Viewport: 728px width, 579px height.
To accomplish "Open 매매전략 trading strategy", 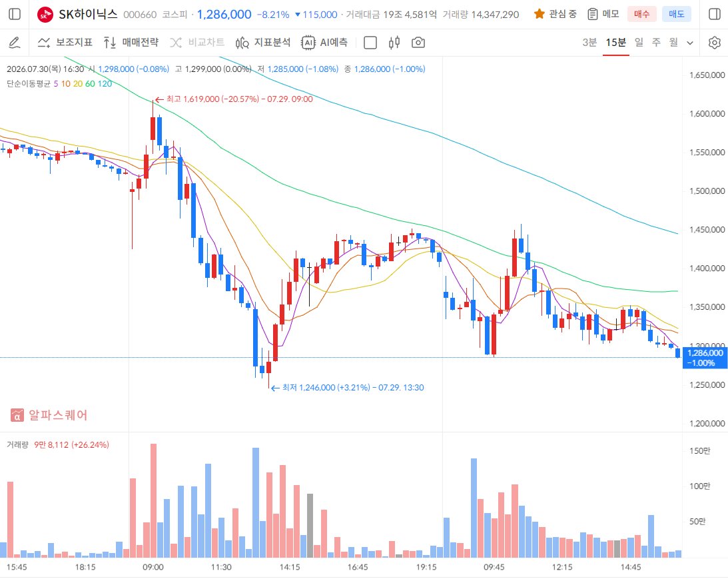I will pos(131,43).
